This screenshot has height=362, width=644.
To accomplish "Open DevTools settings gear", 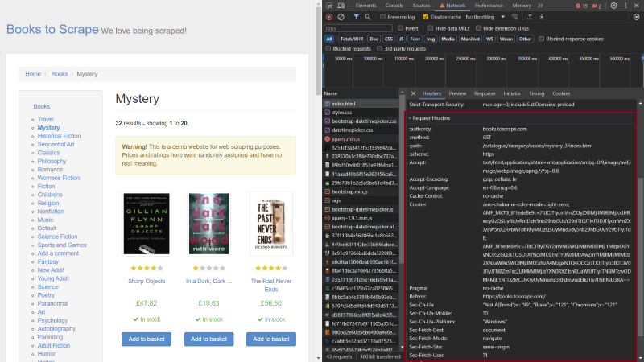I will [614, 6].
